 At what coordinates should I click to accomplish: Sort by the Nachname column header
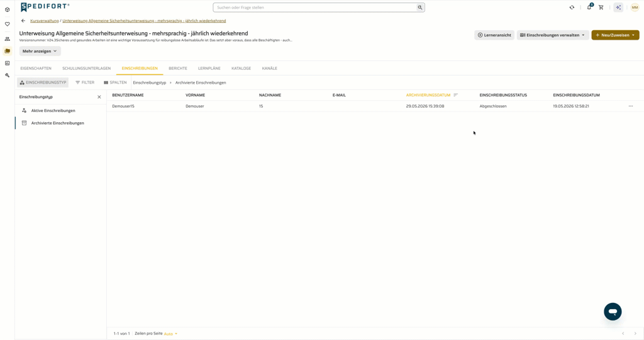tap(270, 95)
